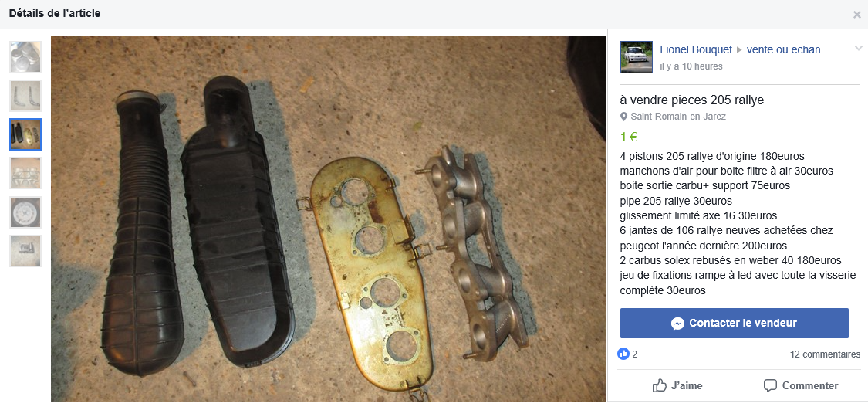This screenshot has height=417, width=868.
Task: Click the main photo of air intake parts
Action: (329, 219)
